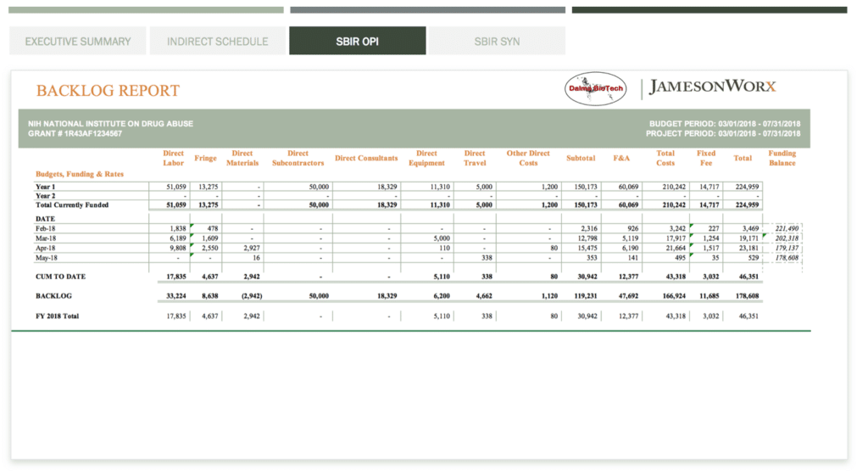Click the Direct Materials column header
868x476 pixels.
(242, 158)
